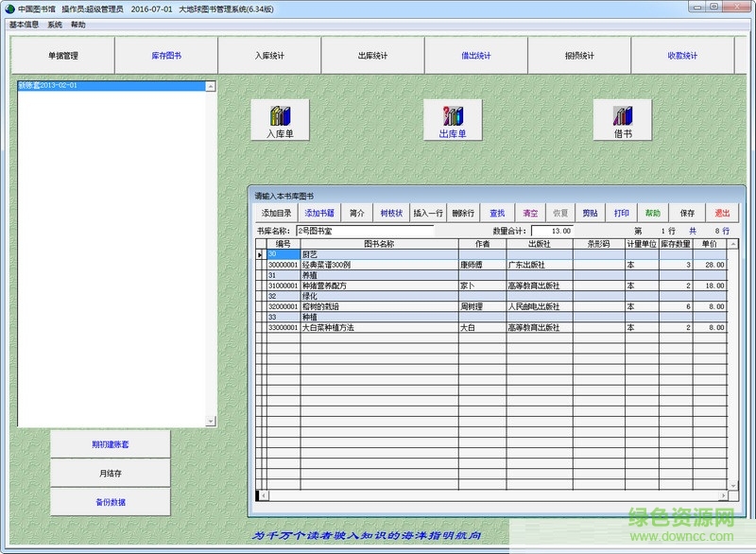
Task: Click the table's horizontal scrollbar right arrow
Action: click(721, 494)
